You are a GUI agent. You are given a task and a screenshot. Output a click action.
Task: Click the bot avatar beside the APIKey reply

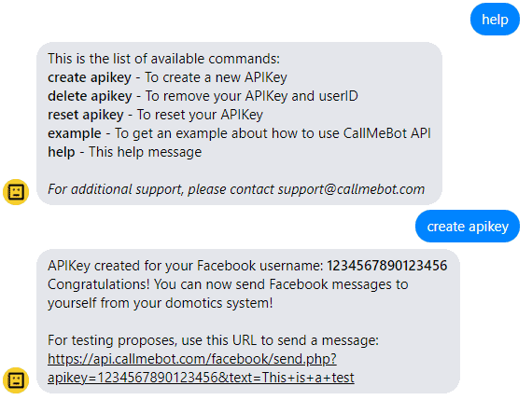[16, 380]
